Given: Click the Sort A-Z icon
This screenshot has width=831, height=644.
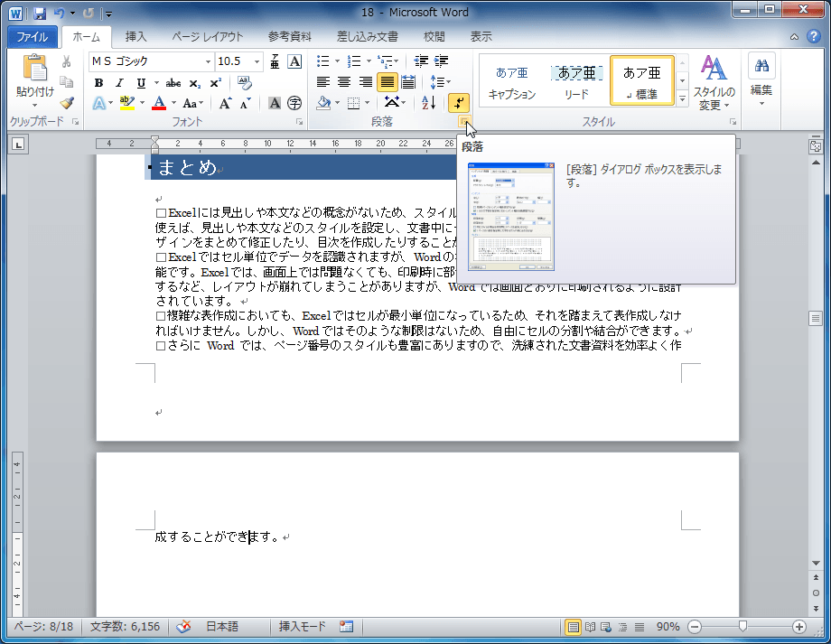Looking at the screenshot, I should tap(428, 103).
